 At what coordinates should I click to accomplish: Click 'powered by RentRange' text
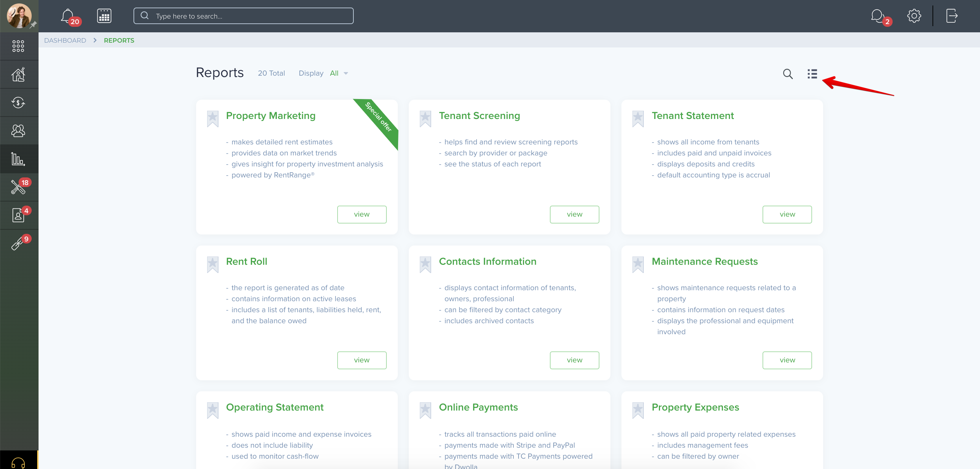(x=273, y=175)
